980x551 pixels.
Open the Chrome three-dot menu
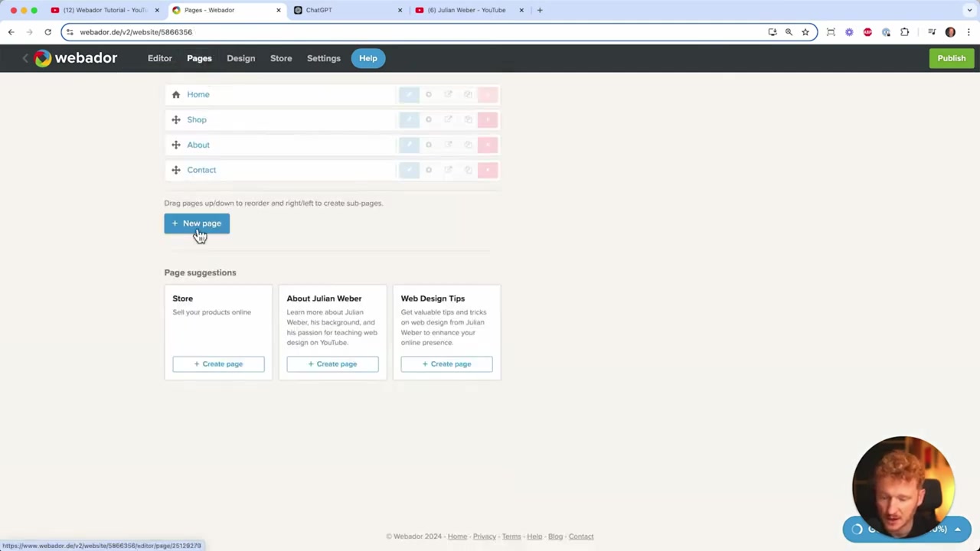tap(968, 32)
